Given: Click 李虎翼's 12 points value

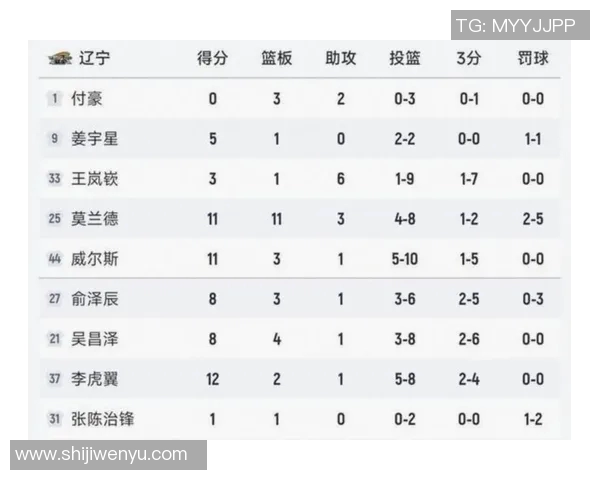Looking at the screenshot, I should click(x=212, y=378).
